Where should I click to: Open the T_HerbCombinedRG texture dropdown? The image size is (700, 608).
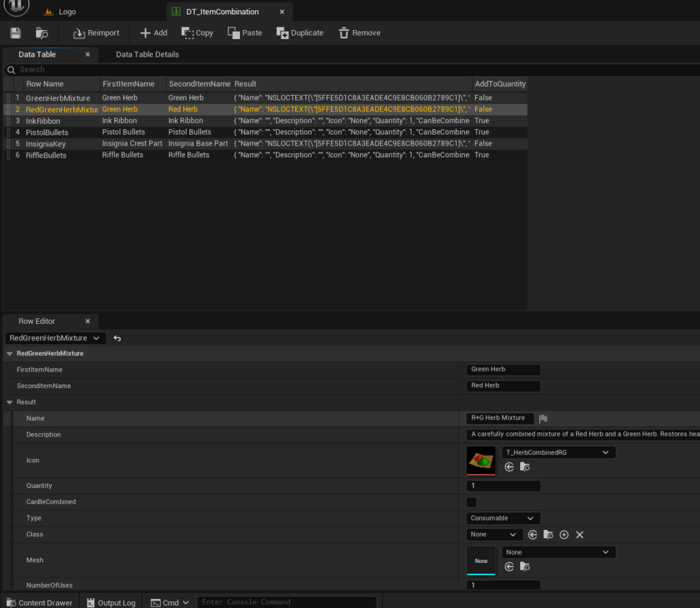point(558,452)
